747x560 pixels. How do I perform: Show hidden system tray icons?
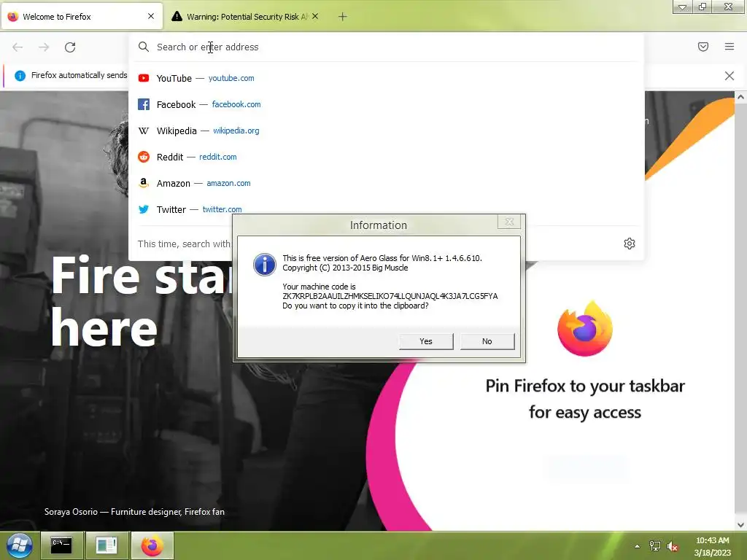637,546
